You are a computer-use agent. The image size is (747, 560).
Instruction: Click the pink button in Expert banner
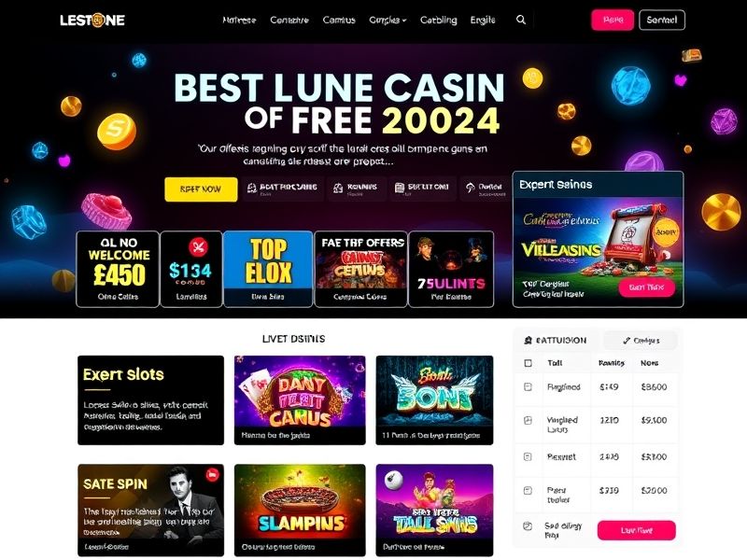646,287
